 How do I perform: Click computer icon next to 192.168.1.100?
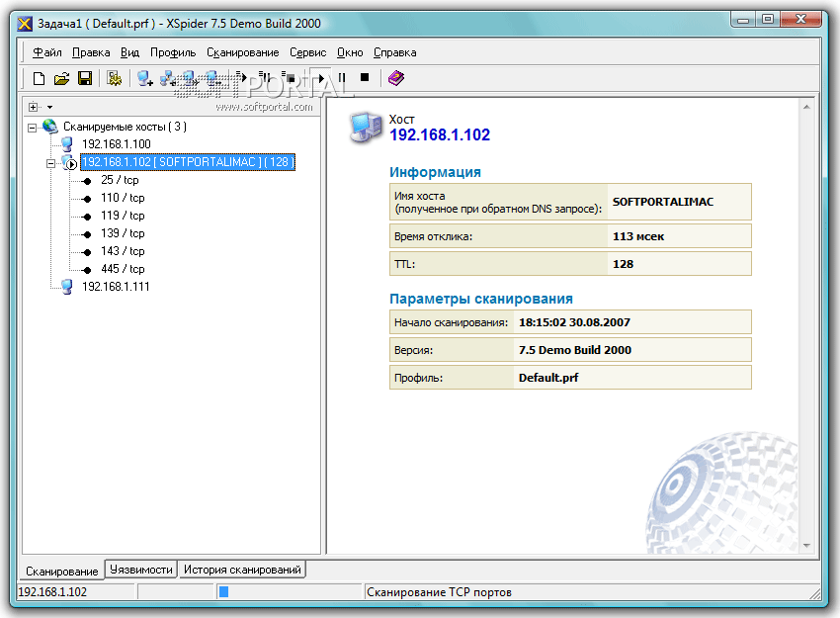tap(67, 143)
